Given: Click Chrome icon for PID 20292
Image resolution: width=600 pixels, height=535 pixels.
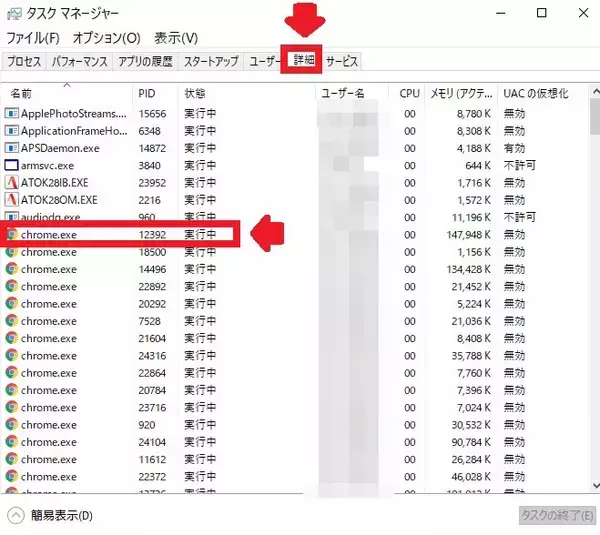Looking at the screenshot, I should tap(11, 303).
